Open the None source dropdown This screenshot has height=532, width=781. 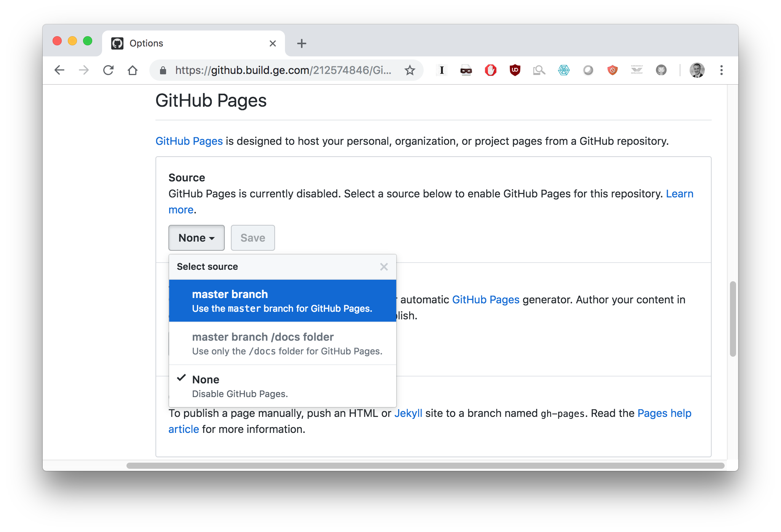197,238
